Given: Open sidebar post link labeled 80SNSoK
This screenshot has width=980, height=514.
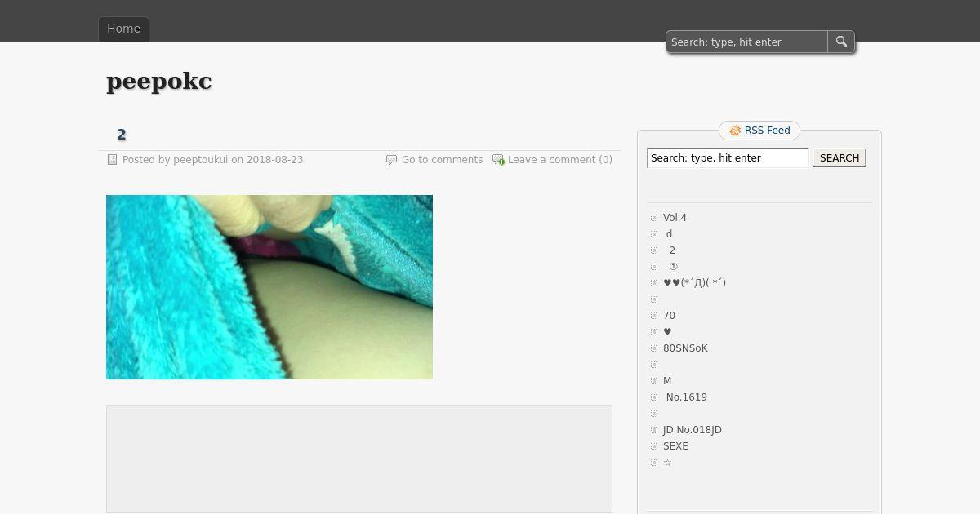Looking at the screenshot, I should coord(685,348).
